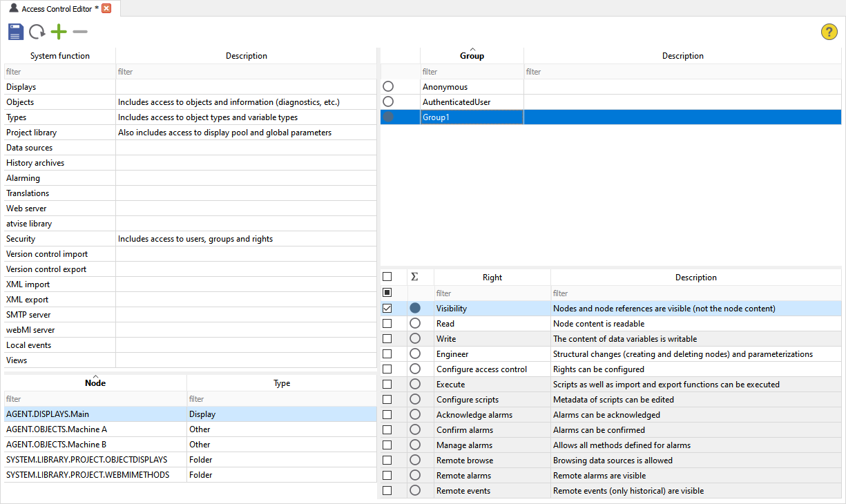Screen dimensions: 846x504
Task: Enable the Write right checkbox
Action: (386, 338)
